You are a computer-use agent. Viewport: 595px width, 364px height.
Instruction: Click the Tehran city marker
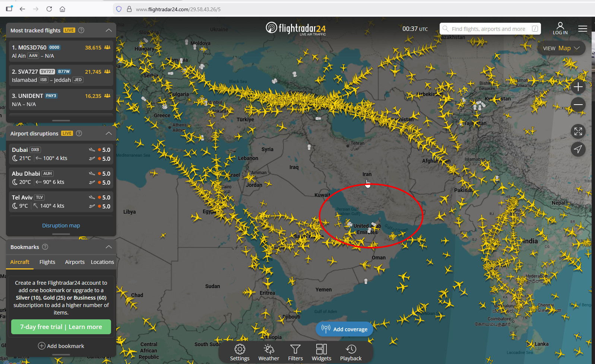348,146
